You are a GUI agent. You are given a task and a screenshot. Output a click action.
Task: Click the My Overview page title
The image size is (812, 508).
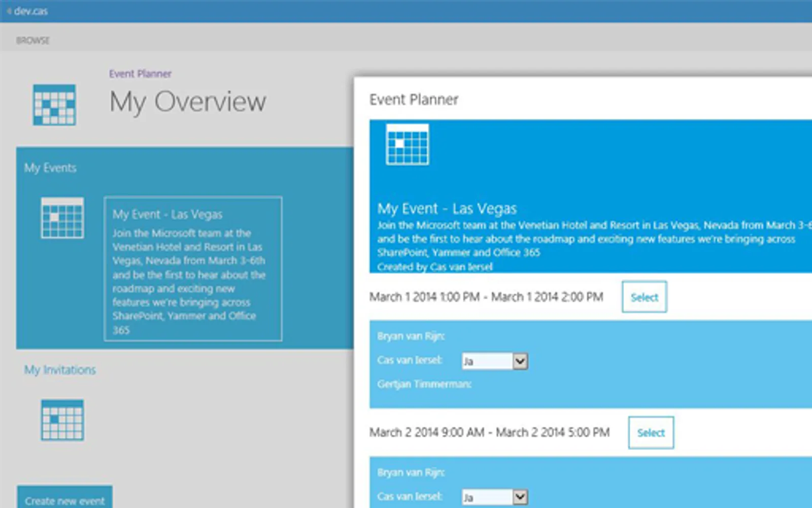point(188,102)
